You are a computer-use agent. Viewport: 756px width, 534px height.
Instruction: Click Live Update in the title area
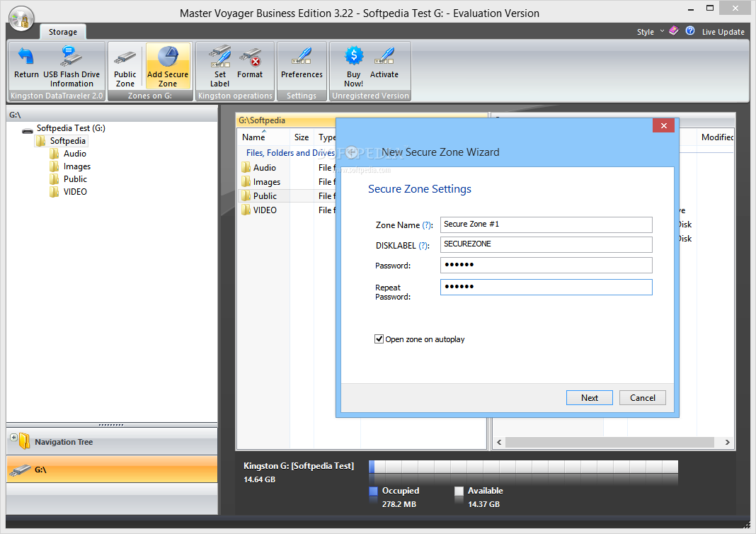coord(723,32)
